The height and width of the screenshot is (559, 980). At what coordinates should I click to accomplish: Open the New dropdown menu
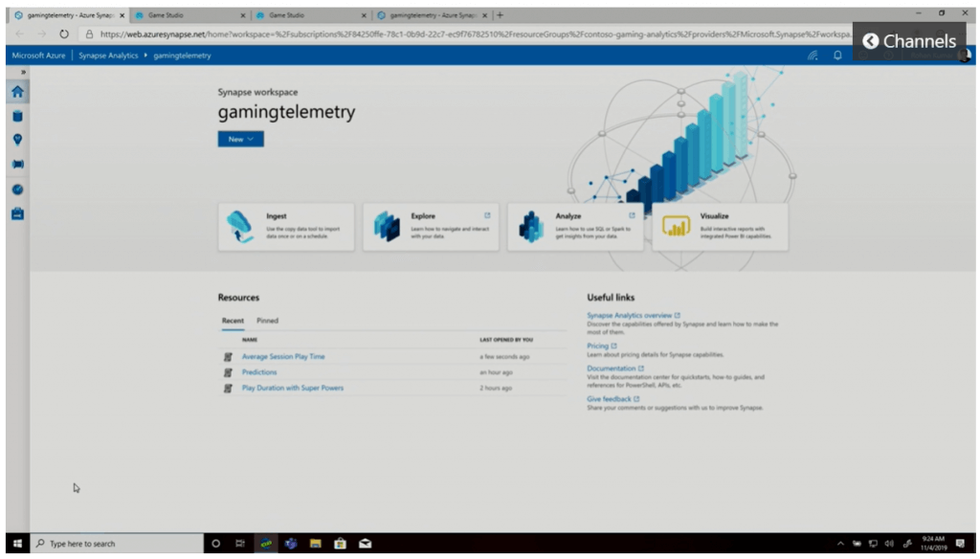tap(239, 138)
